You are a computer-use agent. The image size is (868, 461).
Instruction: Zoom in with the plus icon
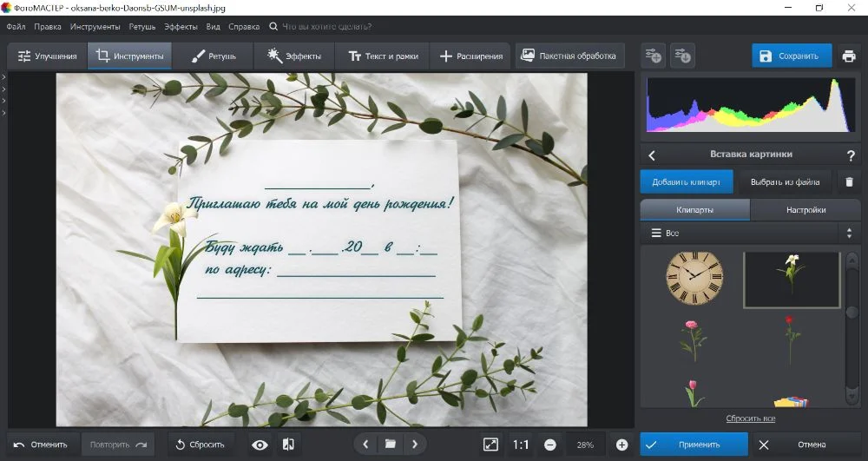coord(621,445)
